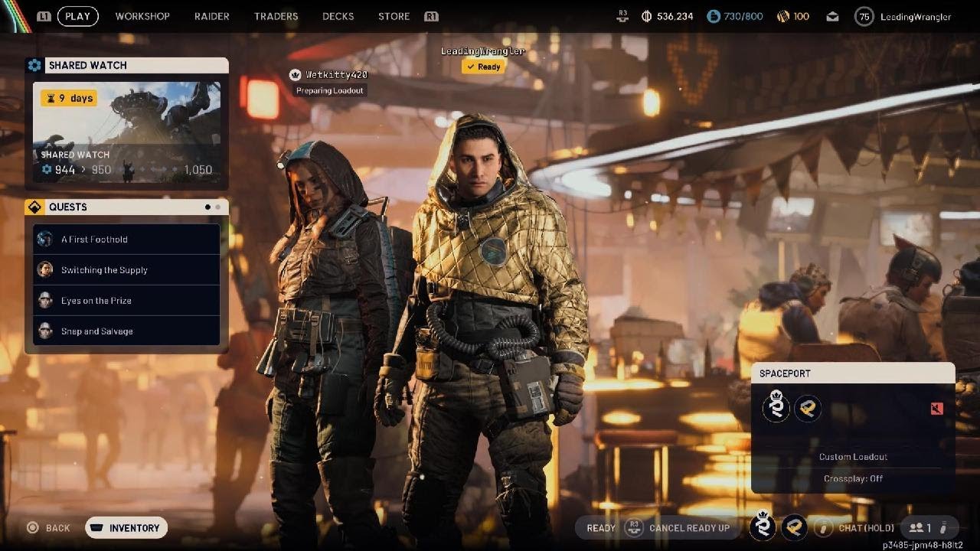Screen dimensions: 980x551
Task: Toggle the Crossplay: Off setting
Action: [x=853, y=478]
